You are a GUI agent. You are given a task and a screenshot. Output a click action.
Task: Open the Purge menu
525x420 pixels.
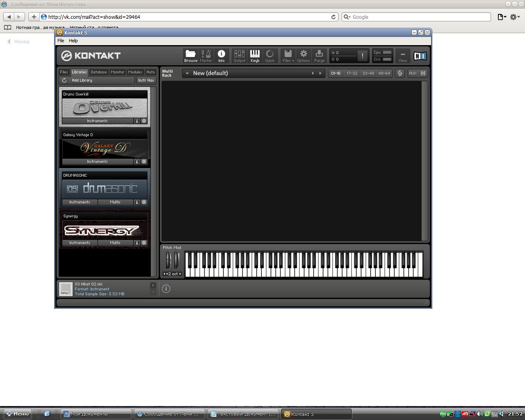coord(319,56)
